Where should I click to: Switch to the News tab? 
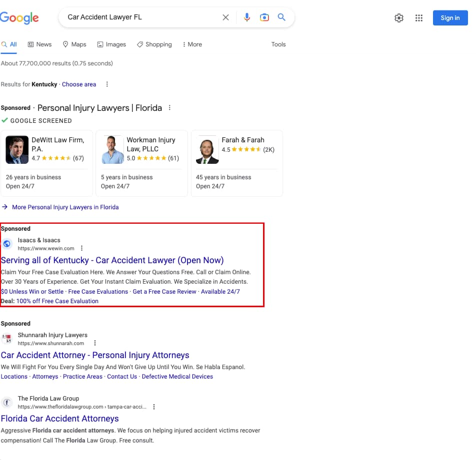[x=40, y=44]
